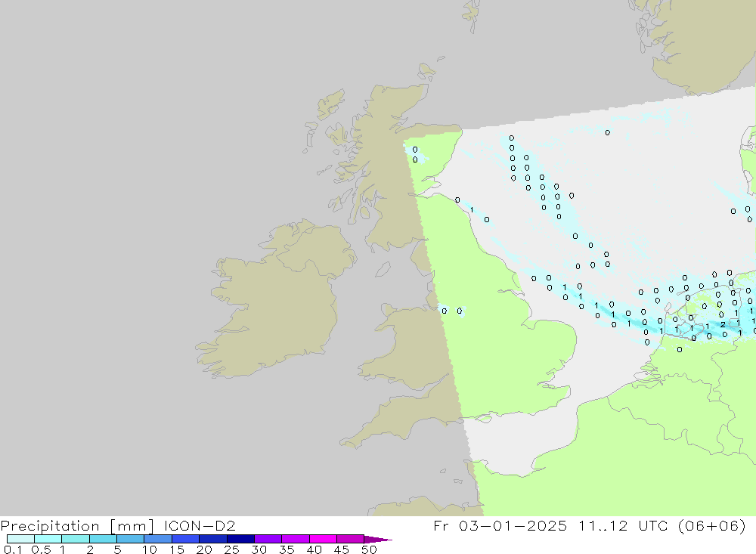Viewport: 756px width, 554px height.
Task: Click the purple arrow tip of the color scale
Action: [x=378, y=539]
